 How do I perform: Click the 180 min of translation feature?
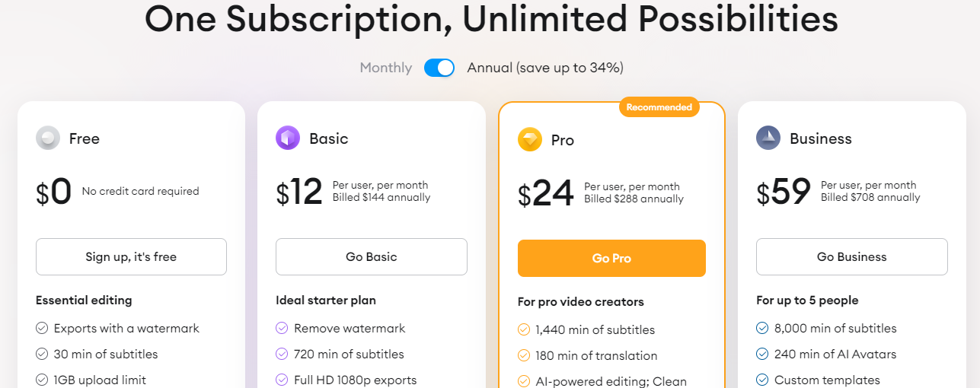click(x=596, y=356)
